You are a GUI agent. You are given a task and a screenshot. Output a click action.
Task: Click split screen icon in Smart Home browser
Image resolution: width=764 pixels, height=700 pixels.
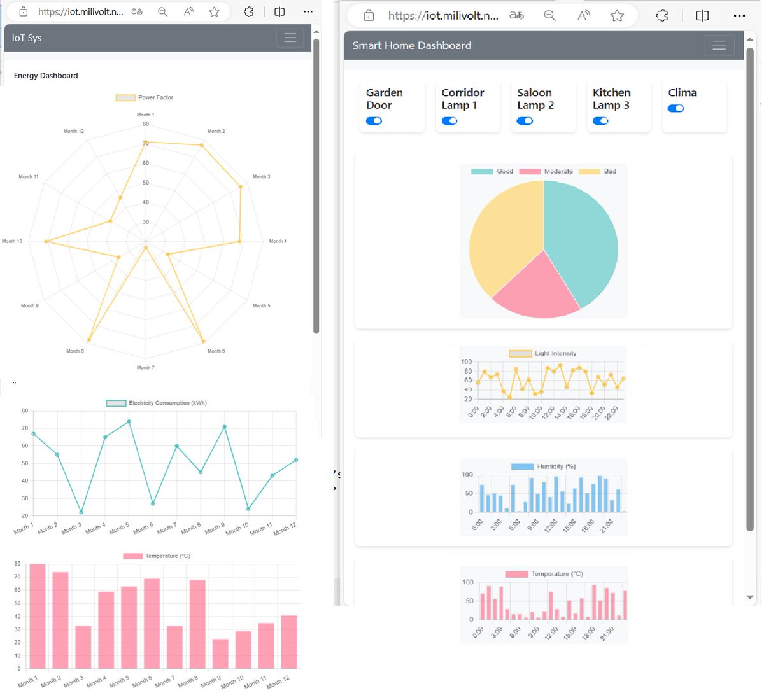pyautogui.click(x=702, y=15)
